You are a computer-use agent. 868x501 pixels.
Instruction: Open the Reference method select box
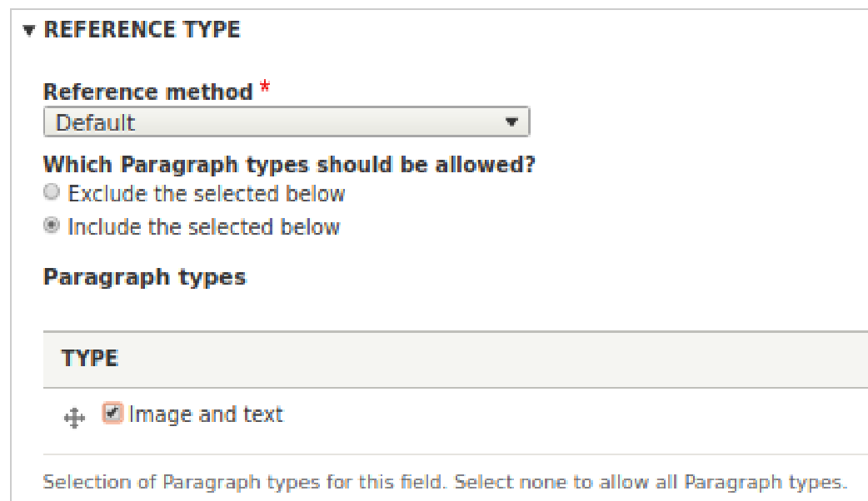[286, 123]
